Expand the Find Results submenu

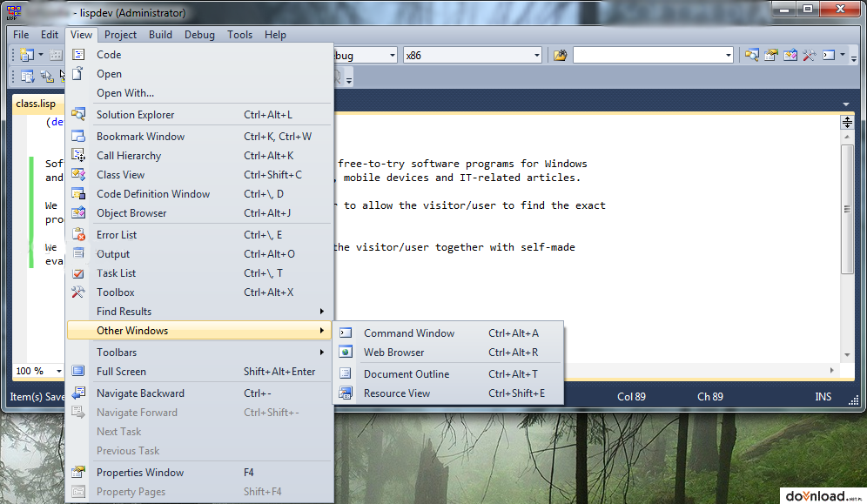tap(321, 311)
